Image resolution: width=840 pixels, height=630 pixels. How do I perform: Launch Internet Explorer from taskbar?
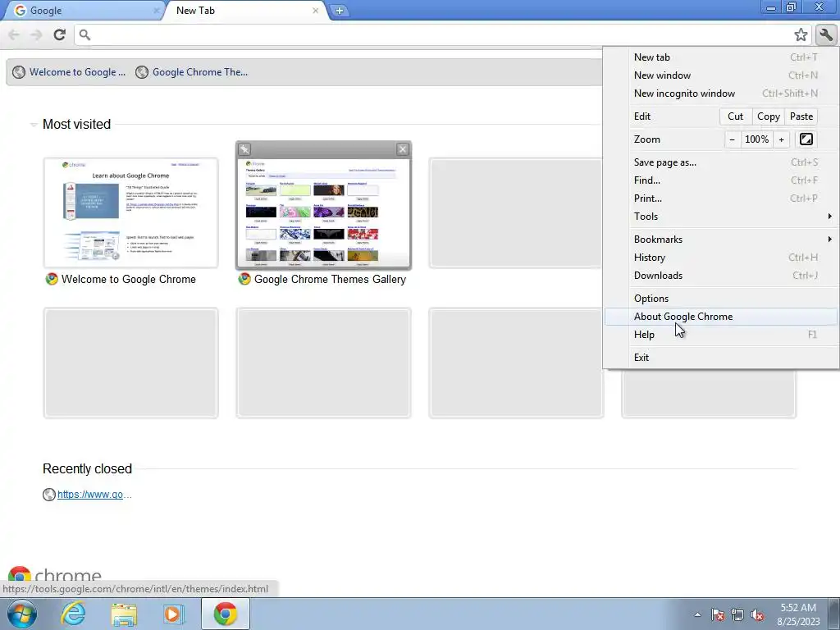(x=73, y=614)
